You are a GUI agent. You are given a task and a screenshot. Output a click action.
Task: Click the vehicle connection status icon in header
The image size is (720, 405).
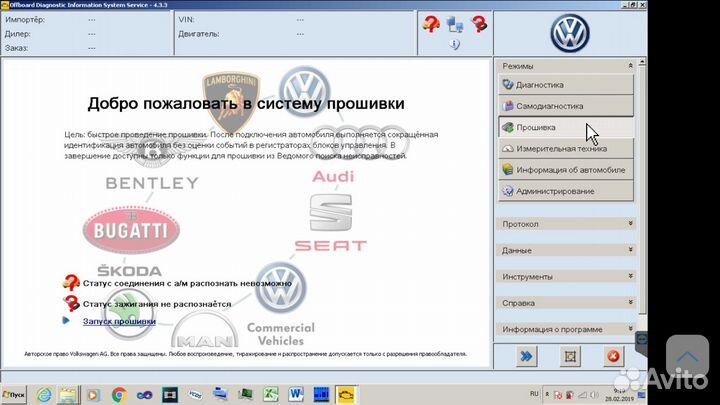(431, 23)
